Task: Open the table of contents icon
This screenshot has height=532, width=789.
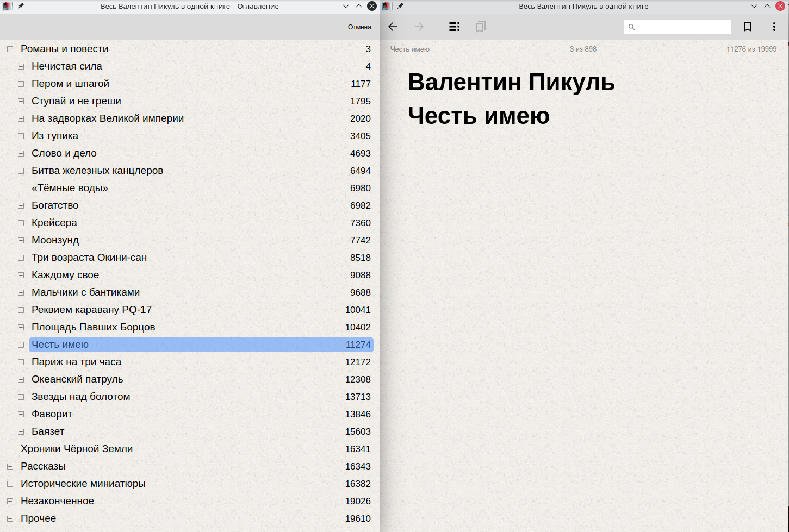Action: (x=454, y=27)
